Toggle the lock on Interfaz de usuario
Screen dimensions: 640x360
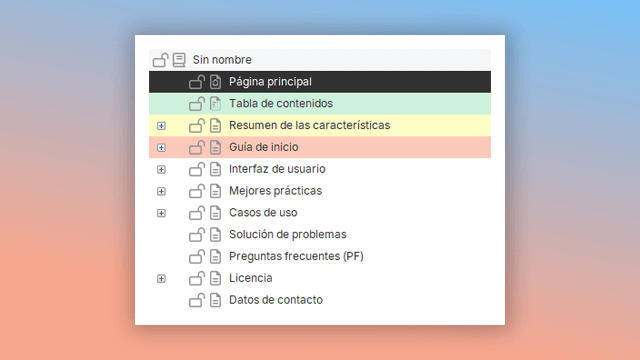[x=197, y=169]
